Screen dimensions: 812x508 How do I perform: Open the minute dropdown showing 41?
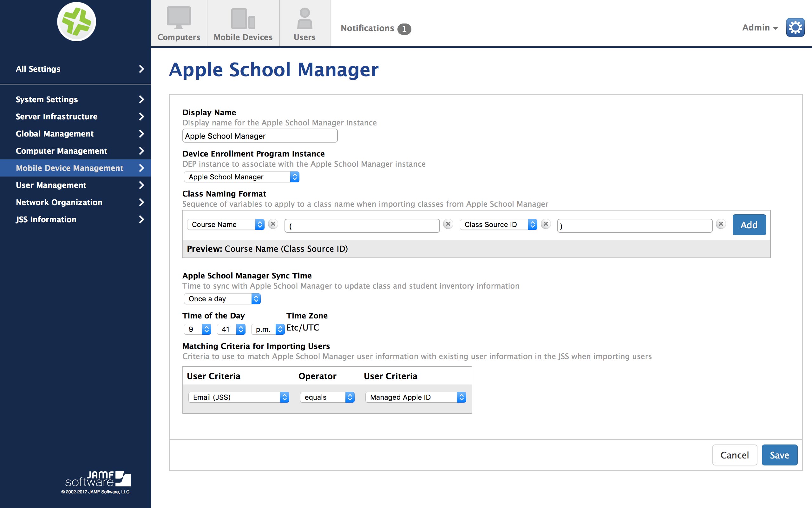click(231, 329)
